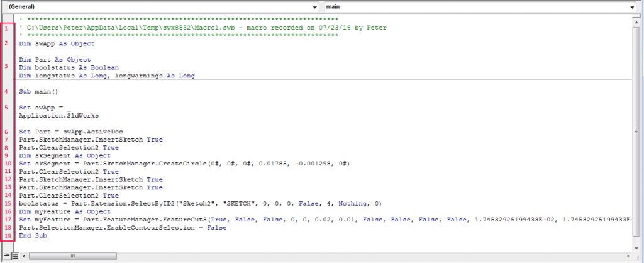Click the horizontal scrollbar thumb

pos(74,256)
